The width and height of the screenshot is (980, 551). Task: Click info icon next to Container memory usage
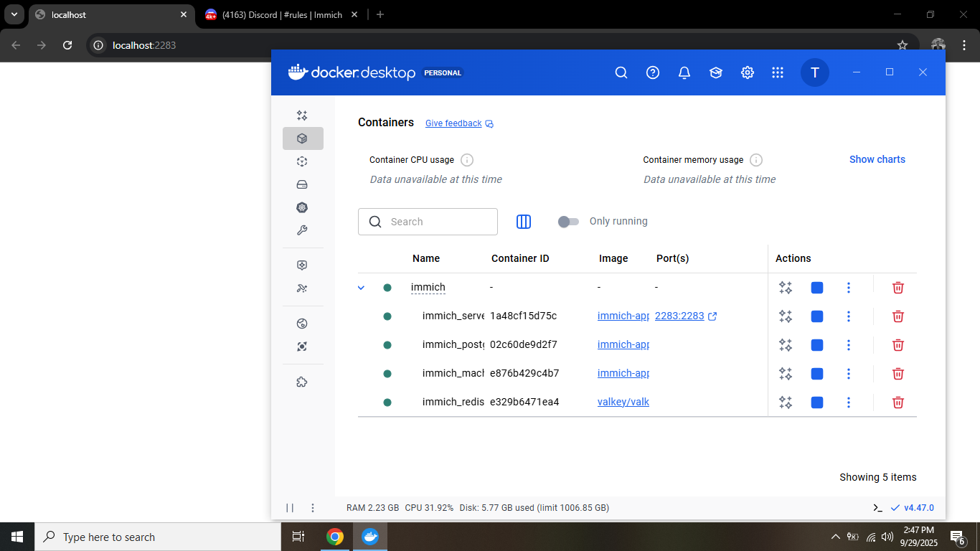(756, 160)
